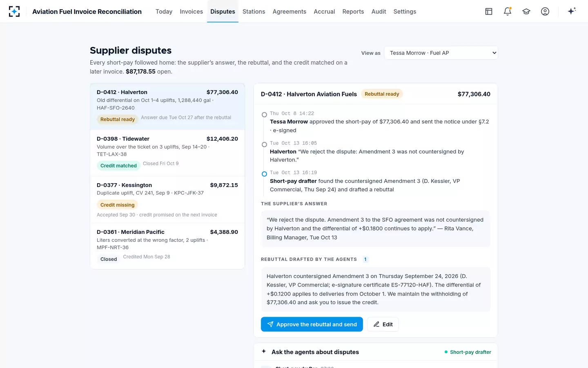Screen dimensions: 588x368
Task: Select dispute D-0377 Kessington
Action: click(167, 200)
